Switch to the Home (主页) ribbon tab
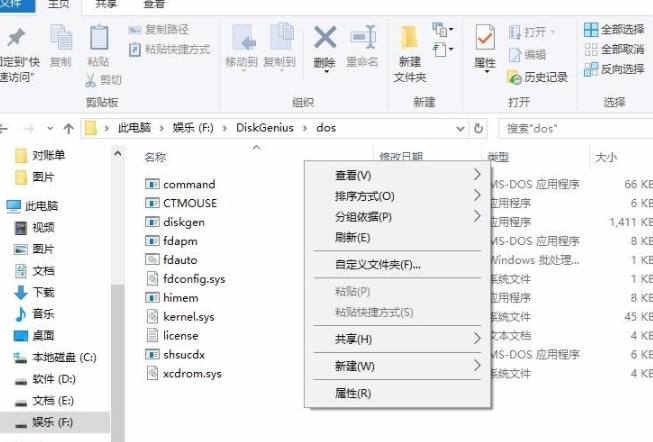The height and width of the screenshot is (442, 653). coord(59,4)
